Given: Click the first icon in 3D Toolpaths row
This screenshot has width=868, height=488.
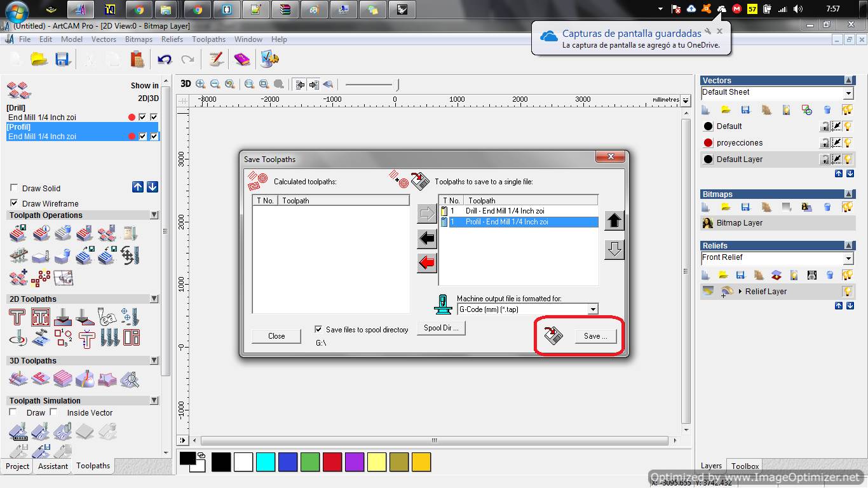Looking at the screenshot, I should tap(18, 379).
